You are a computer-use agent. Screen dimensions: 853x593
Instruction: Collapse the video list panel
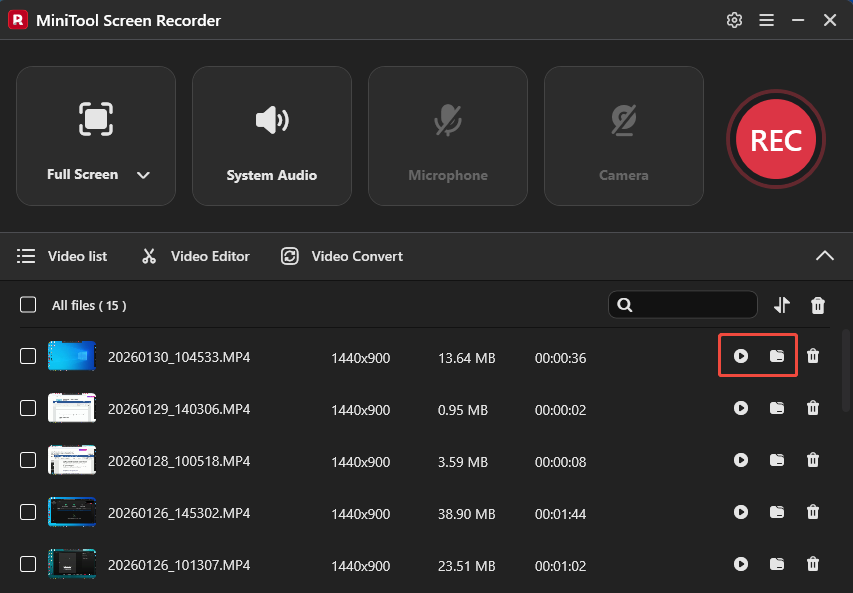tap(825, 256)
